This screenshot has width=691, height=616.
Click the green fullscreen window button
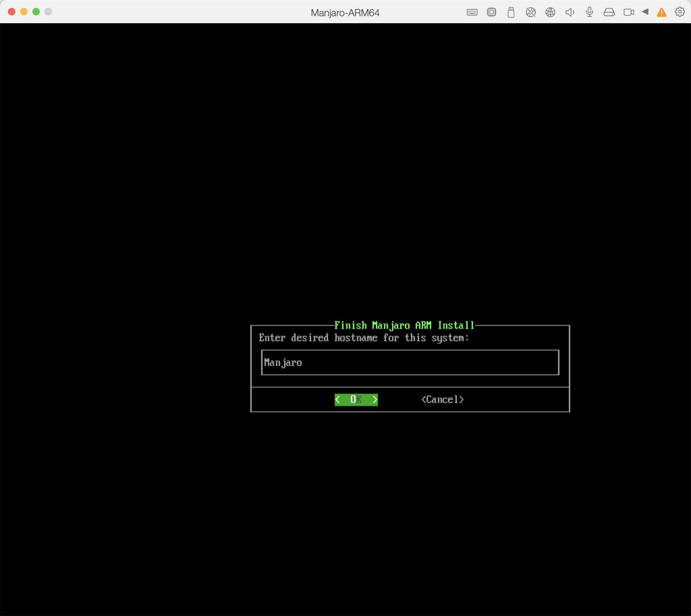point(36,12)
